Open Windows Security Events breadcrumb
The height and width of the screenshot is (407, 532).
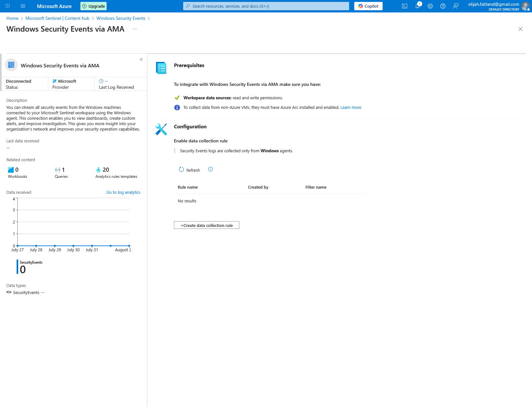click(x=121, y=18)
